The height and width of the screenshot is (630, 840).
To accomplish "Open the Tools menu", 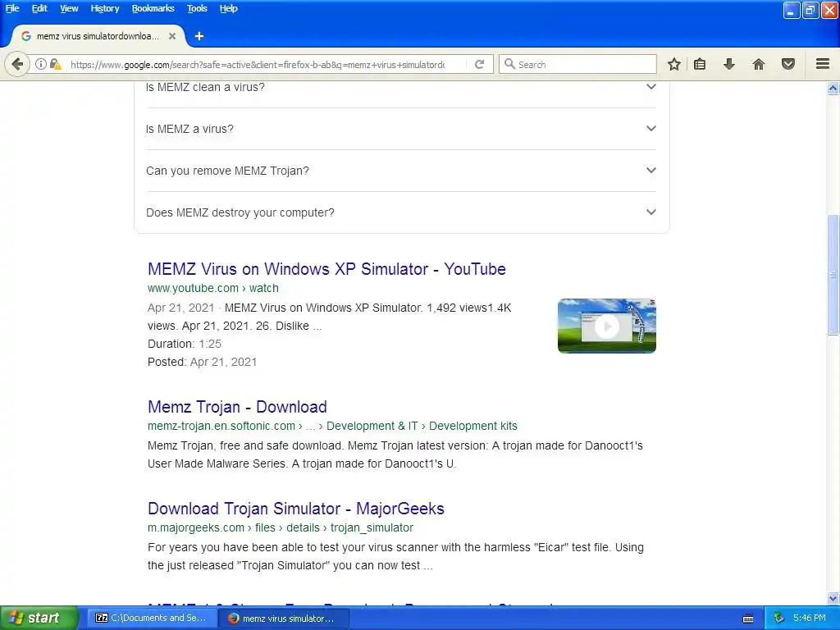I will (197, 8).
